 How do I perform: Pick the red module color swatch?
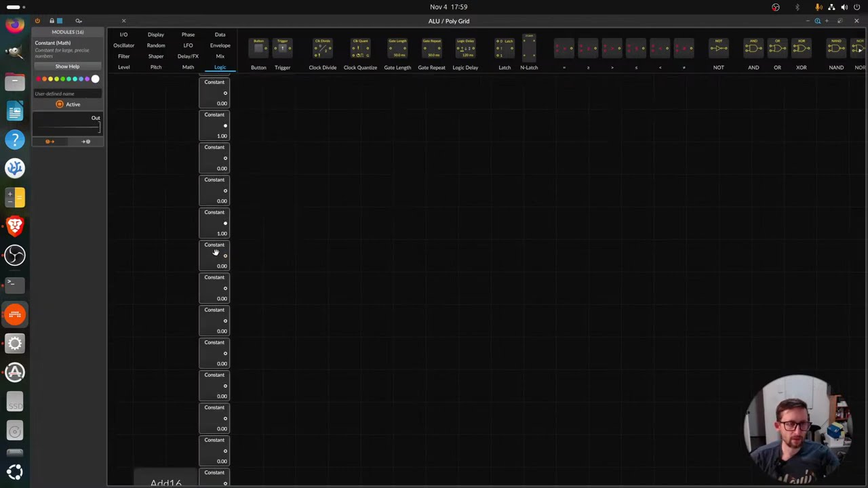pyautogui.click(x=39, y=79)
